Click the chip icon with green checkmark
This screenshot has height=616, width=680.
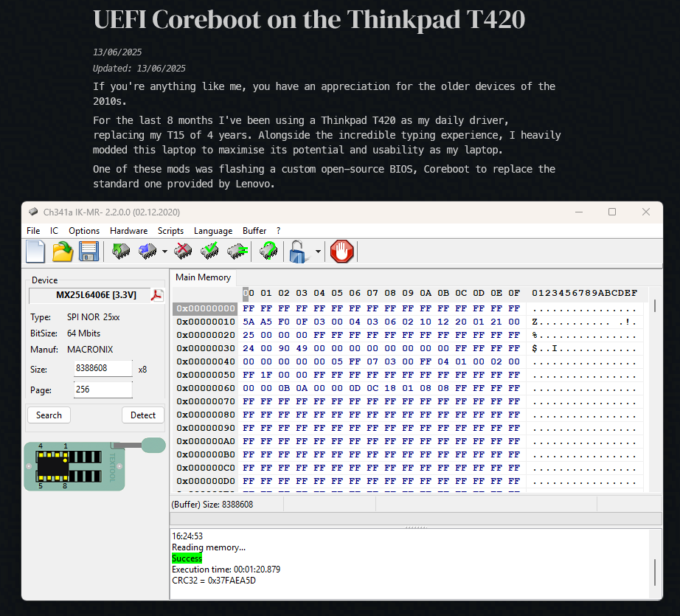coord(210,251)
